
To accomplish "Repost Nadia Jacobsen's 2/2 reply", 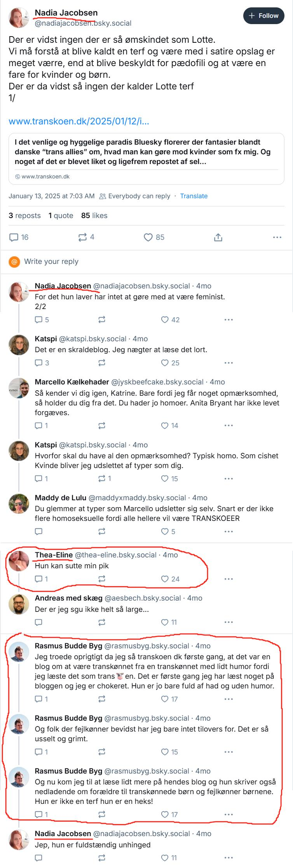I will pyautogui.click(x=102, y=320).
